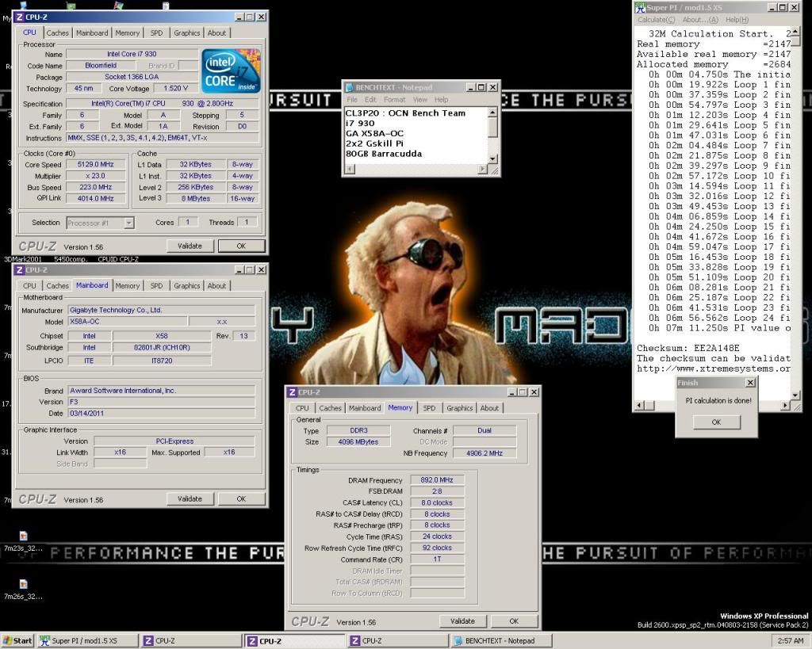Click the Intel Core i7 logo badge
Screen dimensions: 812x649
(x=231, y=71)
